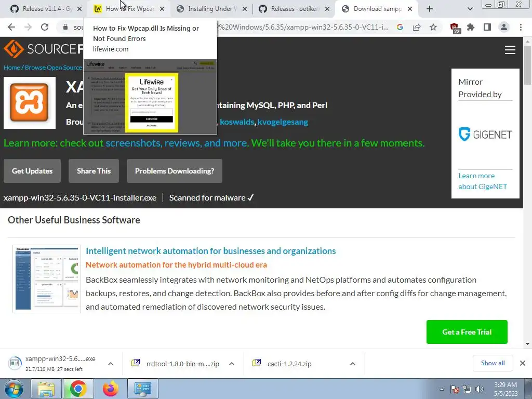This screenshot has width=532, height=399.
Task: Close the Releases oetiker tab
Action: [x=327, y=9]
